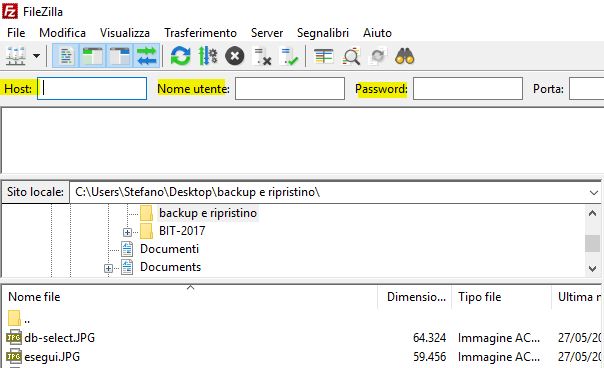The image size is (604, 368).
Task: Toggle the local directory tree view
Action: (92, 56)
